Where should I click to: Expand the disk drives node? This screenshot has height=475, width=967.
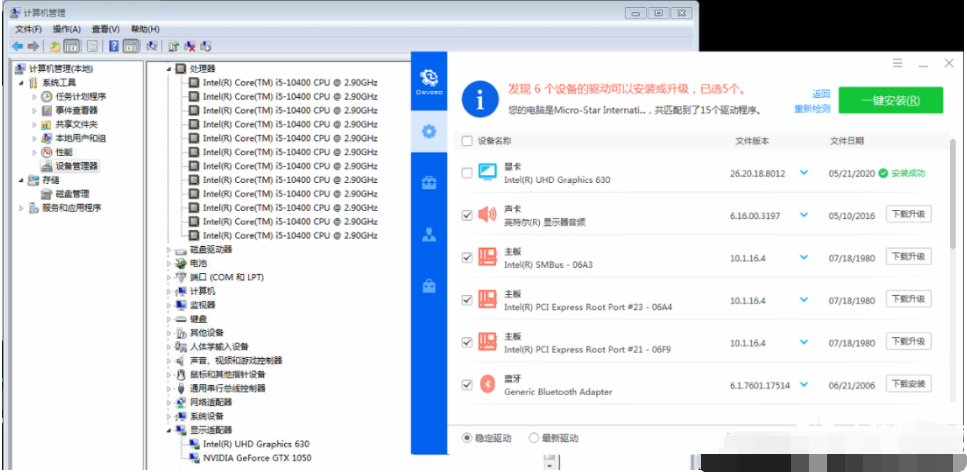pyautogui.click(x=168, y=249)
